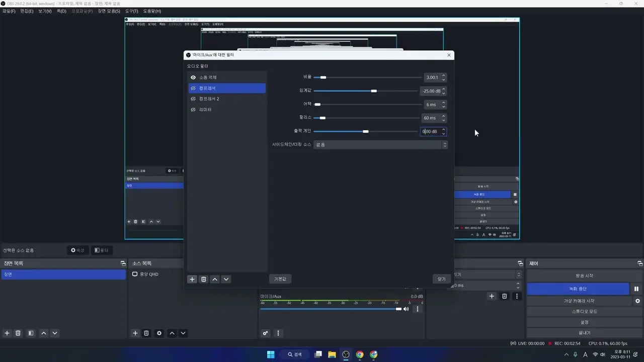Open virtual camera settings gear icon
Viewport: 644px width, 362px height.
coord(637,301)
